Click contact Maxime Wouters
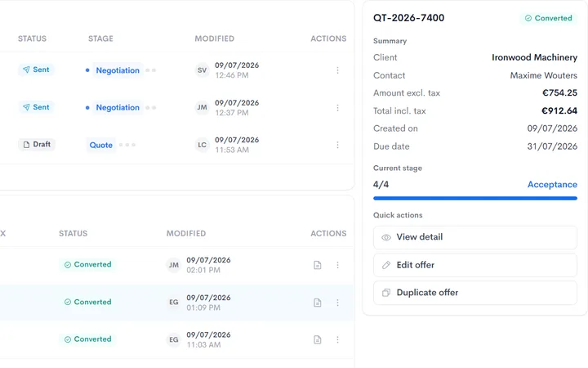 [x=543, y=75]
